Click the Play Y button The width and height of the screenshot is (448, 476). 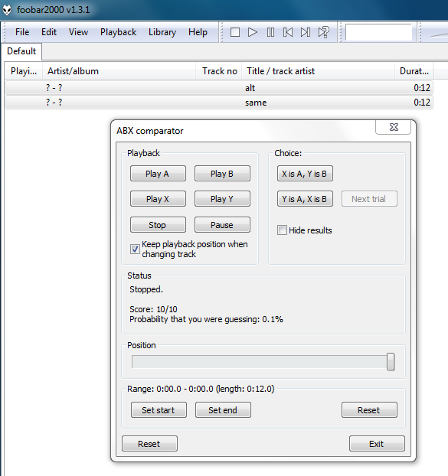[222, 199]
